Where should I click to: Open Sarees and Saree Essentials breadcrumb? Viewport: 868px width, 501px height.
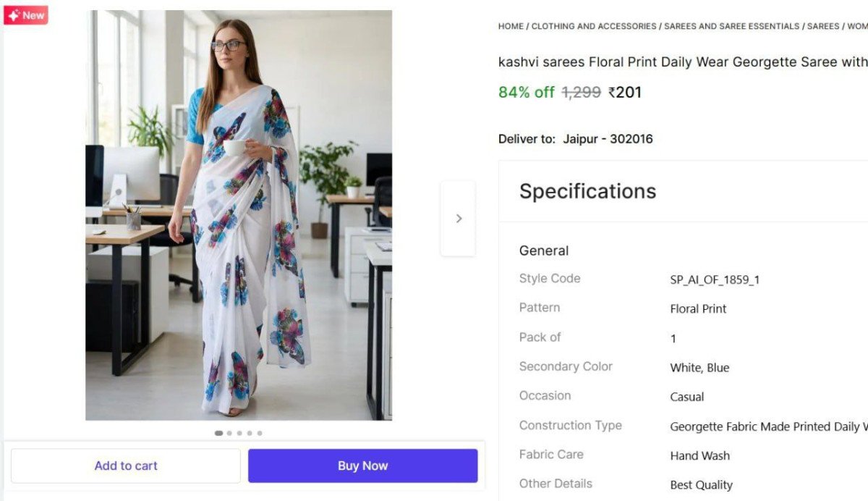(x=731, y=26)
